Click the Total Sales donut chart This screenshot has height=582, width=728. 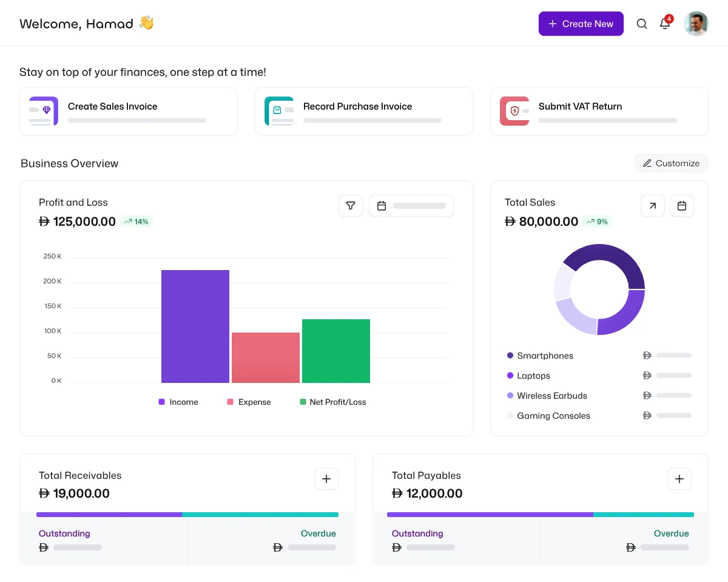pos(599,289)
